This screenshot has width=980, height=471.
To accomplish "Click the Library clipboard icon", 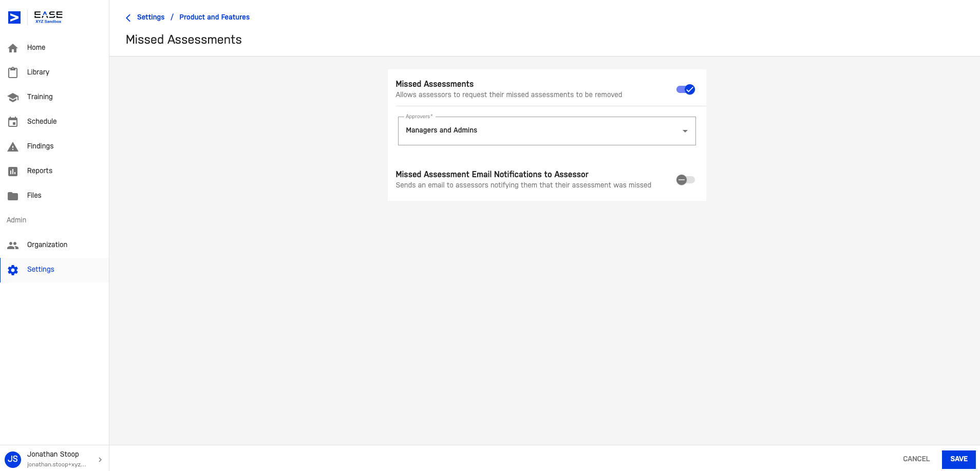I will coord(13,72).
